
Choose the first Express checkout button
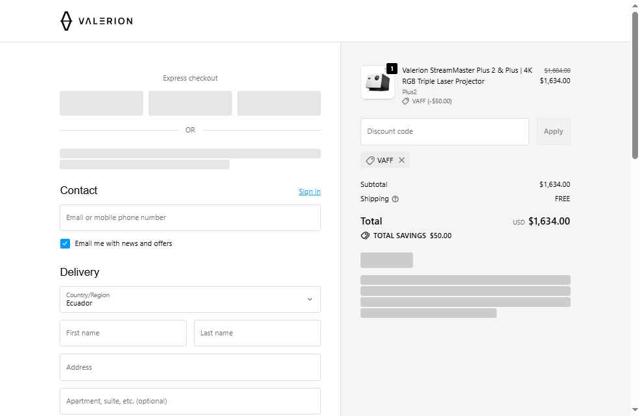pyautogui.click(x=101, y=103)
